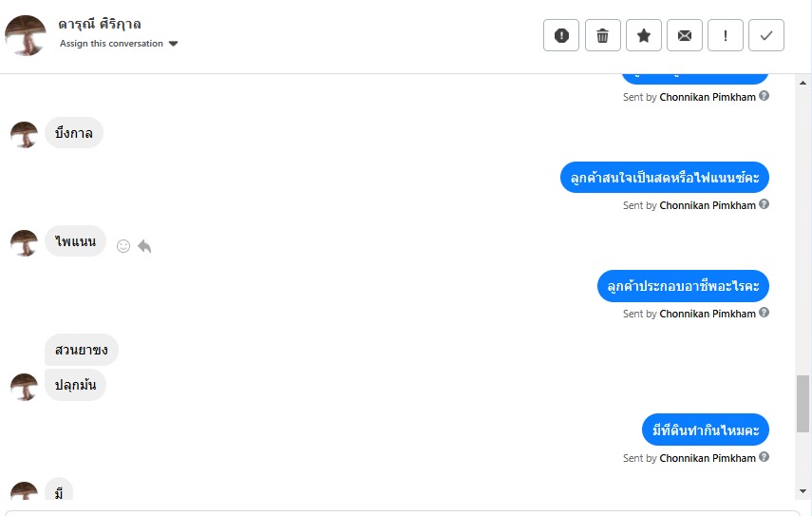Mark conversation done with checkmark button

(x=766, y=35)
